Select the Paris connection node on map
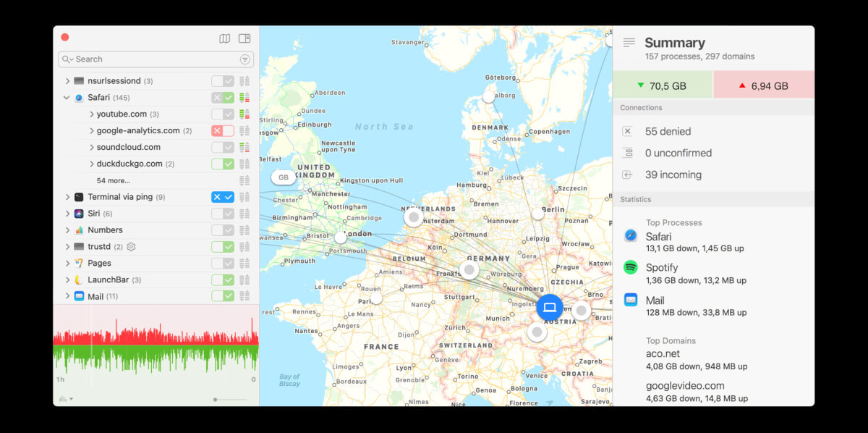The image size is (868, 433). click(376, 298)
